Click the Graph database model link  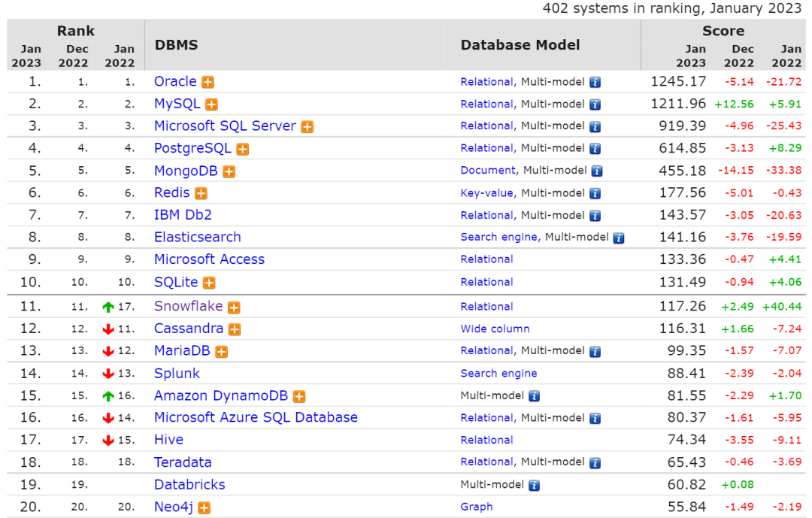(476, 507)
